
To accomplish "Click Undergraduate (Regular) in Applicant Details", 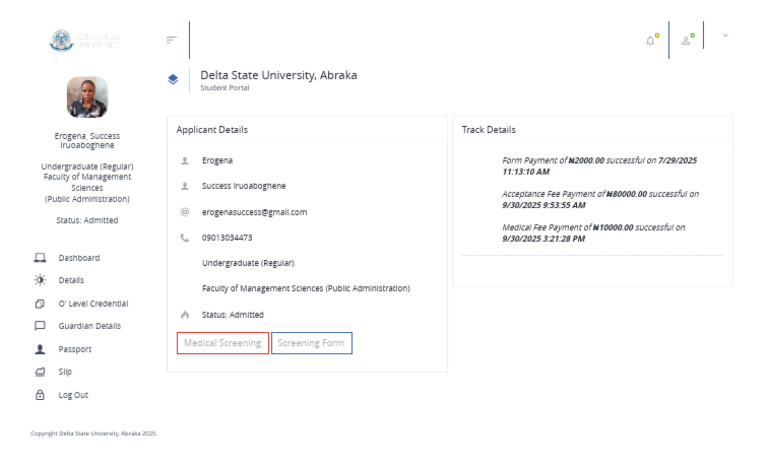I will (x=248, y=263).
